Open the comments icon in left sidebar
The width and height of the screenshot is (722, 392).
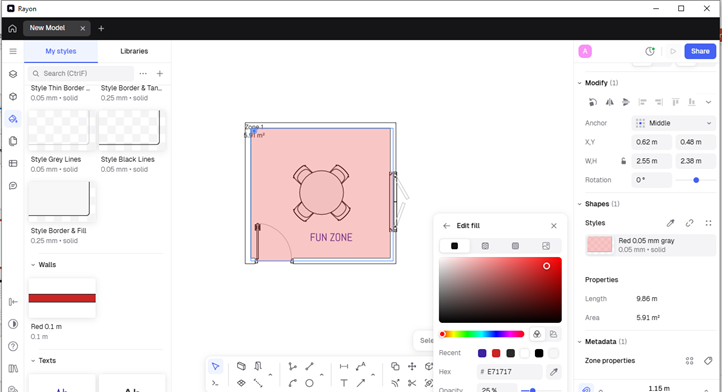tap(13, 186)
